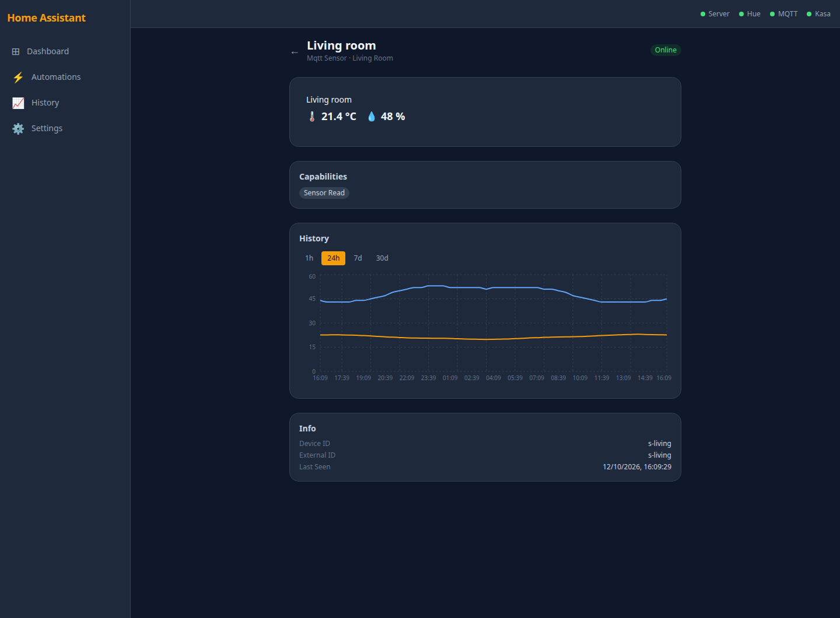Image resolution: width=840 pixels, height=618 pixels.
Task: Click the Dashboard grid icon
Action: 16,51
